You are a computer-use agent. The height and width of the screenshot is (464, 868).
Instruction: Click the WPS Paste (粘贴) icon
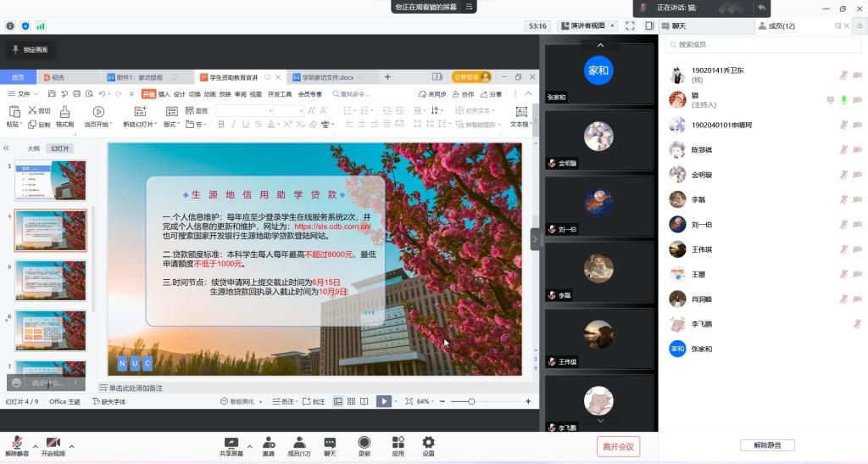point(14,111)
